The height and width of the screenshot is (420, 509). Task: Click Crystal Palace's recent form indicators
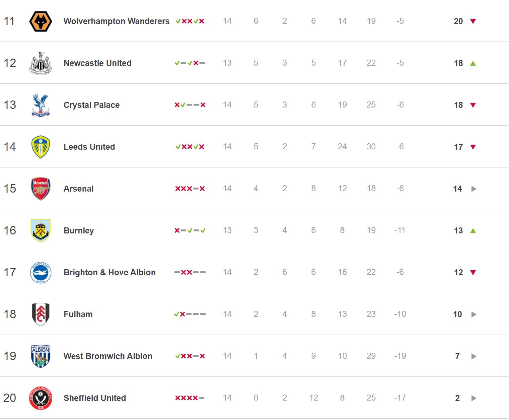[190, 105]
